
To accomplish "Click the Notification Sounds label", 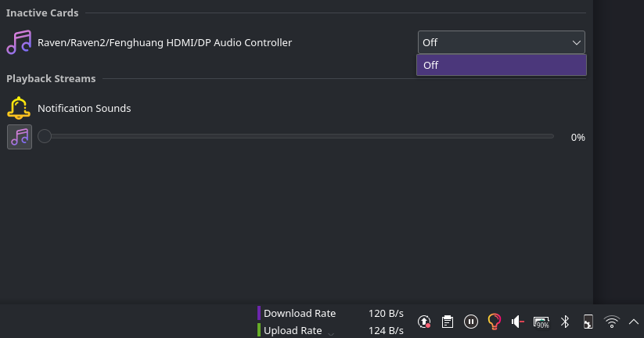I will [x=85, y=109].
